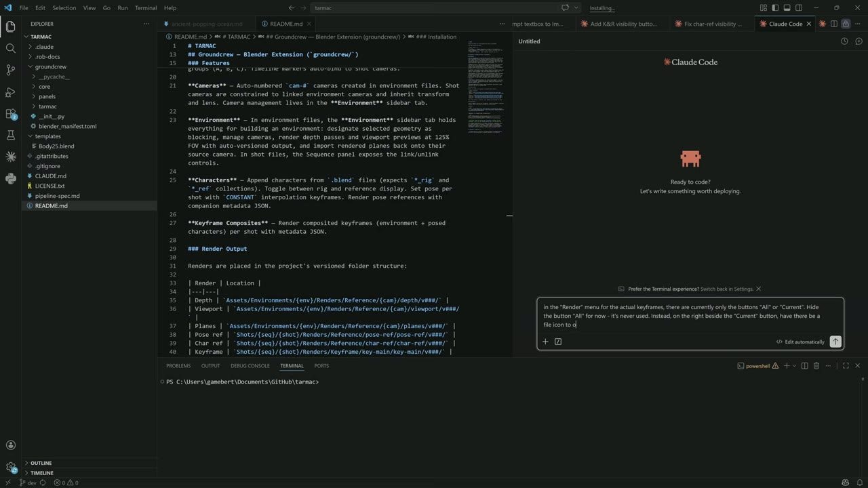Open Run and Debug view
This screenshot has width=868, height=488.
pyautogui.click(x=10, y=91)
